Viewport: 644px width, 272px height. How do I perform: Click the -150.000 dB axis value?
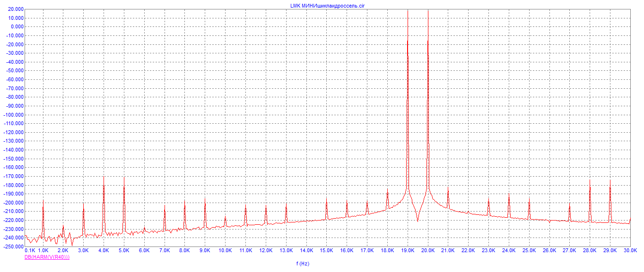click(x=14, y=159)
